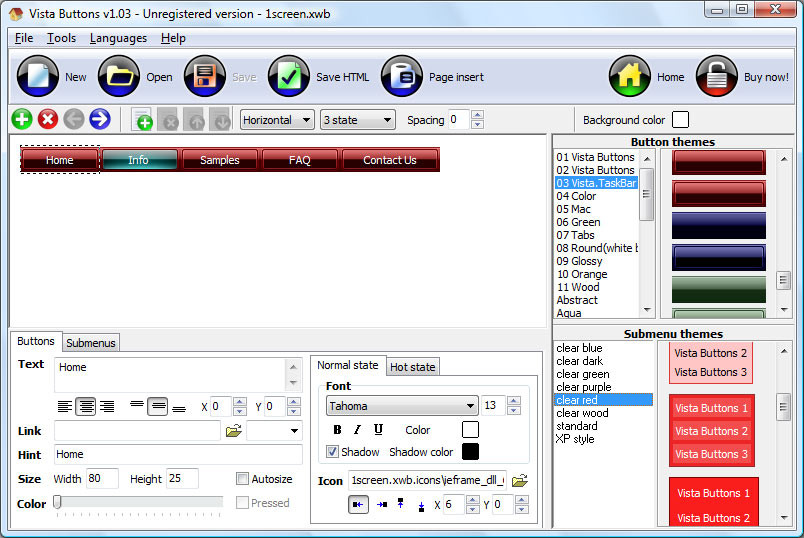Select the Info preview button

pyautogui.click(x=138, y=160)
